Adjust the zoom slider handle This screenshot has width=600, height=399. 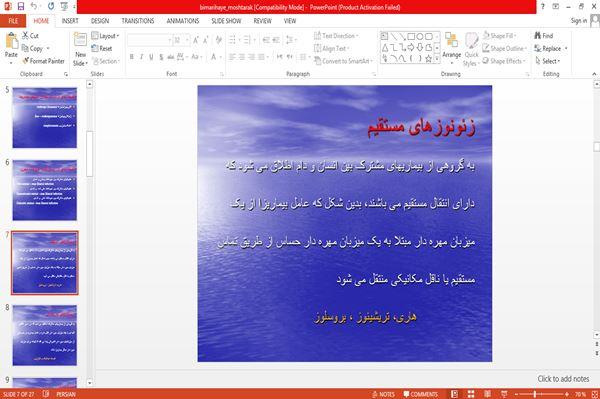coord(535,394)
